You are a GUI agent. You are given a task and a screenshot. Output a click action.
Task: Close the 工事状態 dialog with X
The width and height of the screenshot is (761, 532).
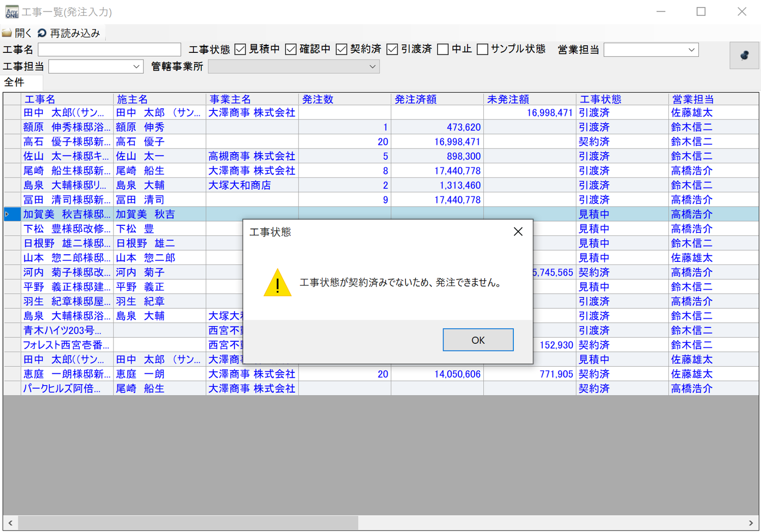[x=518, y=232]
